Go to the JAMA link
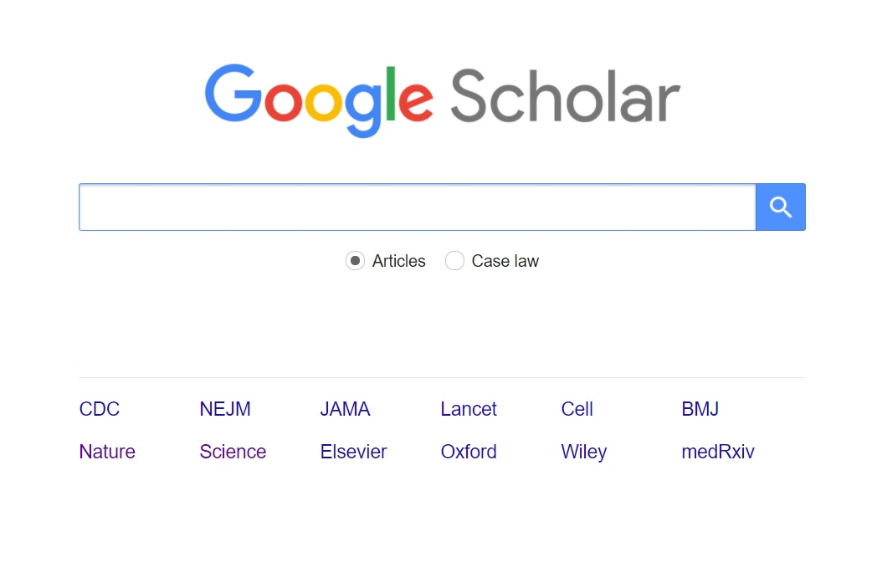 (x=345, y=409)
